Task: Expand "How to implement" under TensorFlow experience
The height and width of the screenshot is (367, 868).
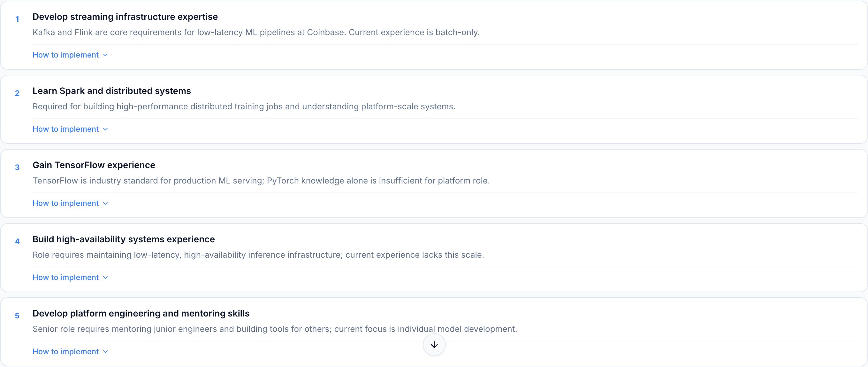Action: coord(66,203)
